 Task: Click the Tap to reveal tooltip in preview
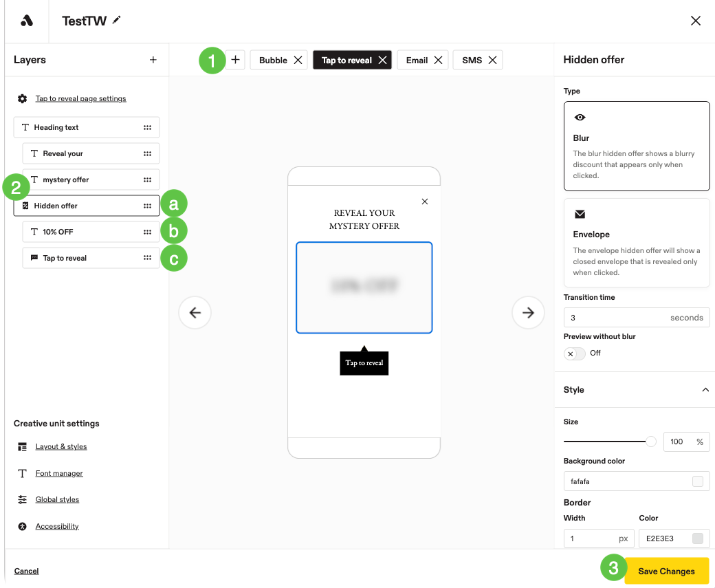[x=364, y=362]
